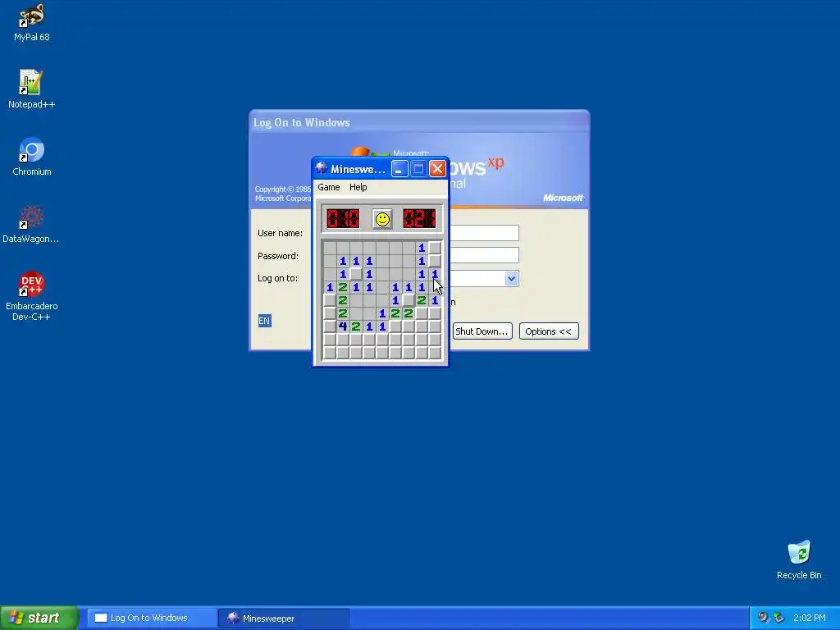The width and height of the screenshot is (840, 630).
Task: Select the Notepad++ desktop icon
Action: click(32, 89)
